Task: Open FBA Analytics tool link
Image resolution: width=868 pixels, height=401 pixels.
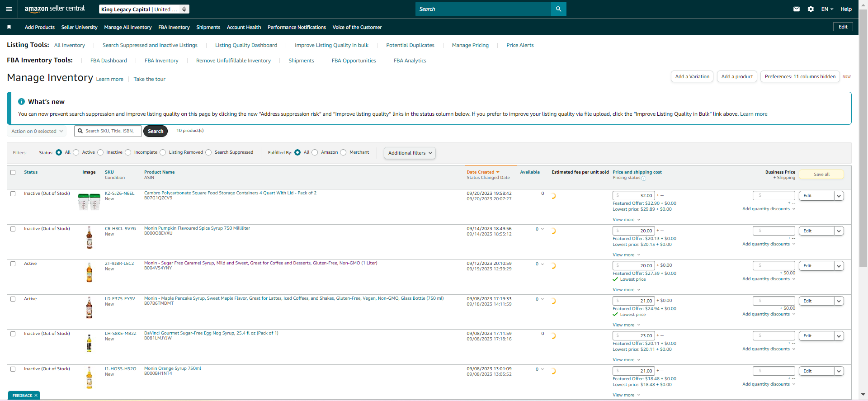Action: click(410, 61)
